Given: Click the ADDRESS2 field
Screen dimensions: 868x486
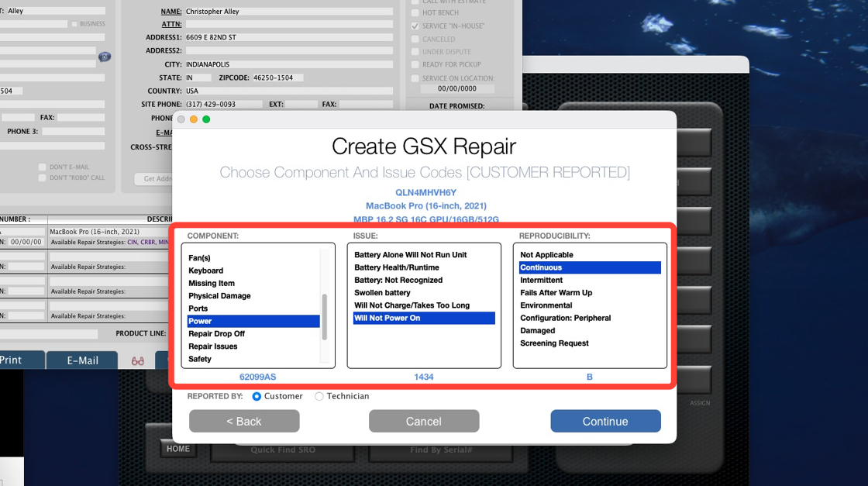Looking at the screenshot, I should (288, 50).
